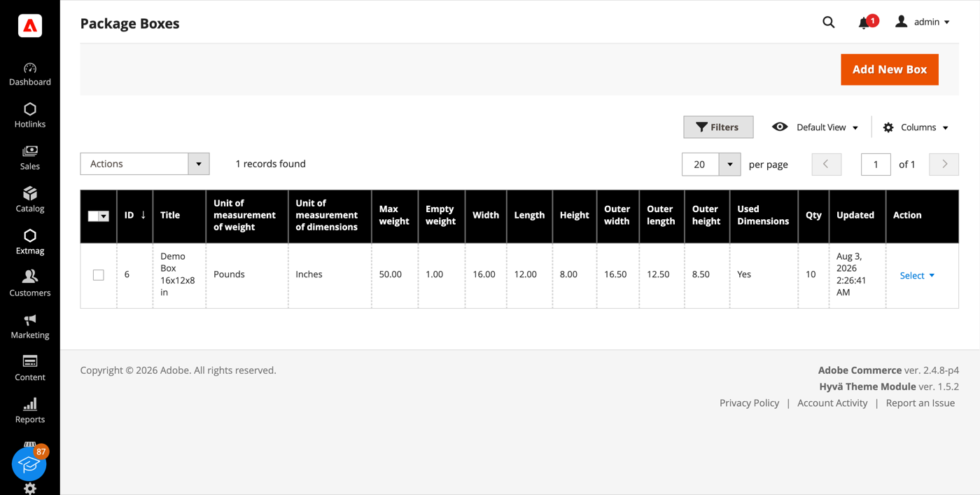Screen dimensions: 980x495
Task: Open the Content sidebar menu
Action: tap(30, 369)
